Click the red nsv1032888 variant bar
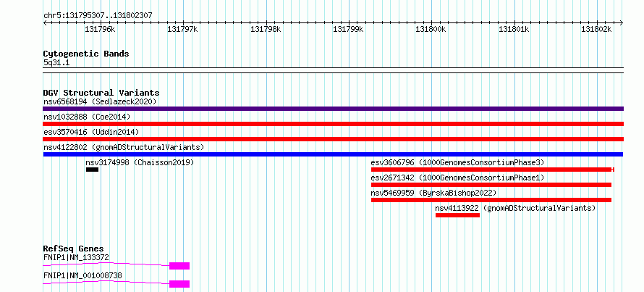644x292 pixels. [x=333, y=124]
